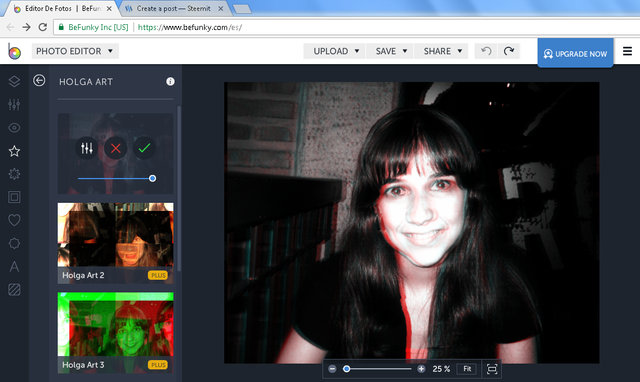
Task: Expand the Share dropdown
Action: point(441,51)
